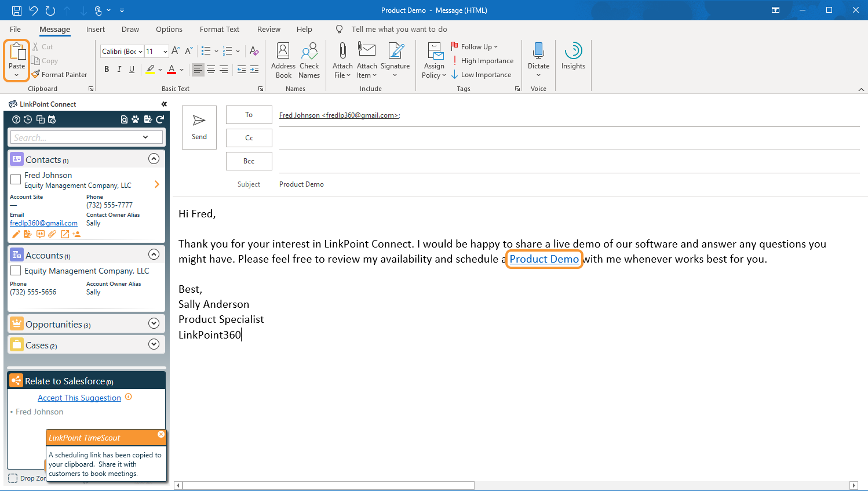Viewport: 868px width, 491px height.
Task: Toggle Bold formatting
Action: [x=107, y=69]
